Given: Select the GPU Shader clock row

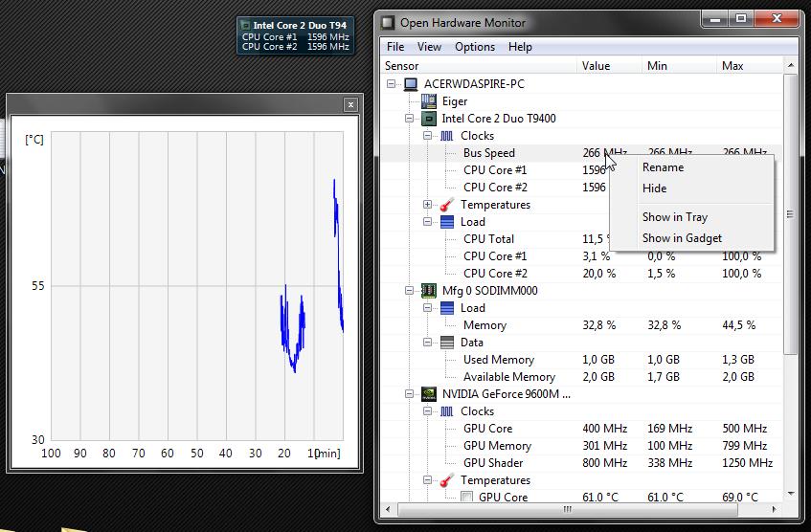Looking at the screenshot, I should coord(582,463).
